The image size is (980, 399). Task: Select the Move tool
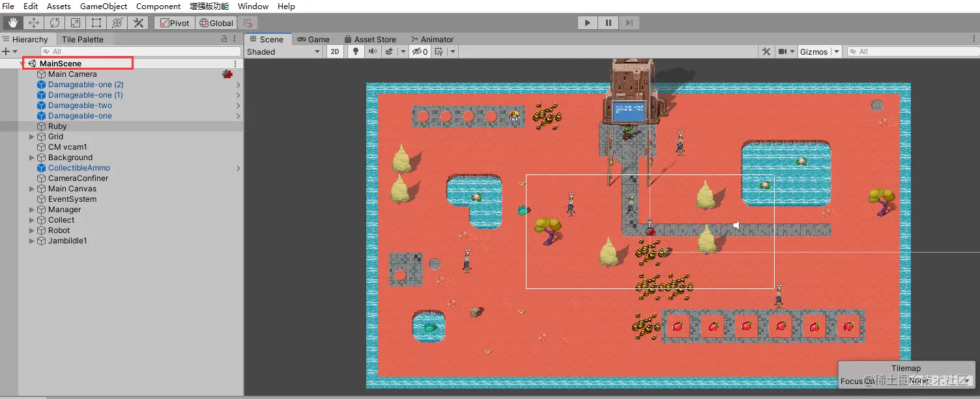[34, 23]
